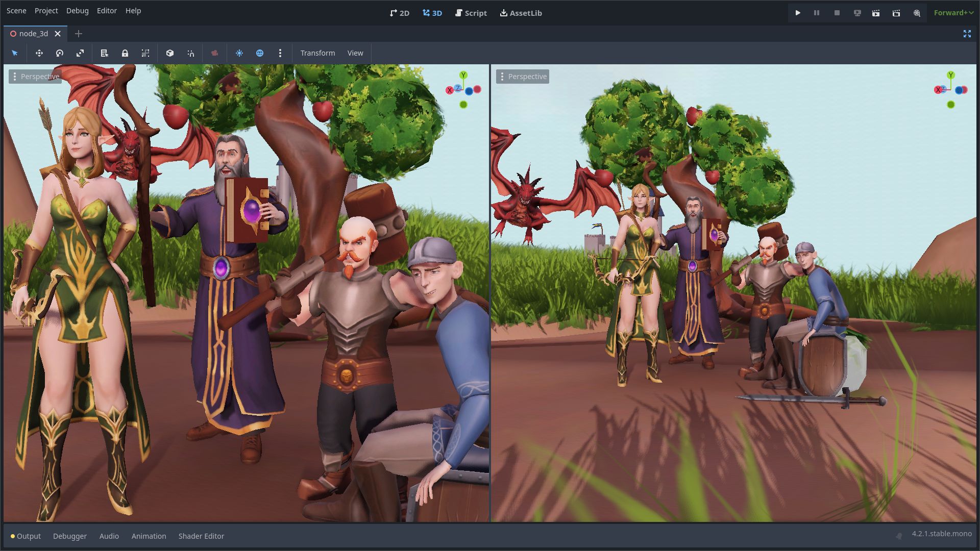Click the lock selected node icon

click(x=125, y=53)
